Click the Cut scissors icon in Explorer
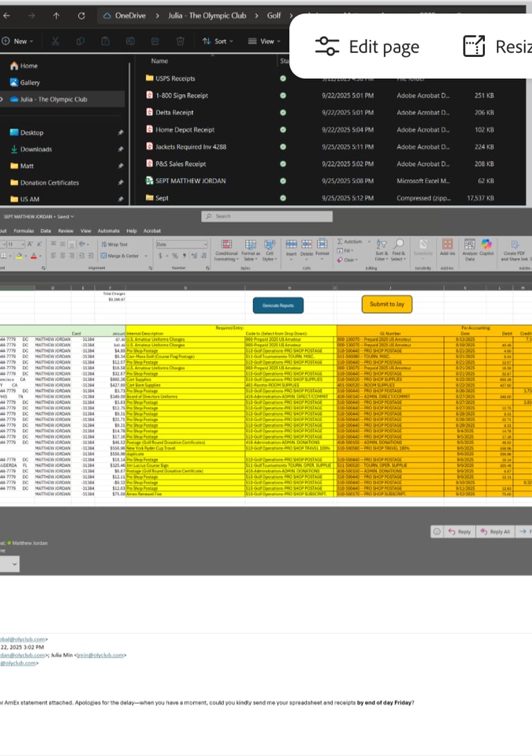The width and height of the screenshot is (532, 756). [x=55, y=41]
